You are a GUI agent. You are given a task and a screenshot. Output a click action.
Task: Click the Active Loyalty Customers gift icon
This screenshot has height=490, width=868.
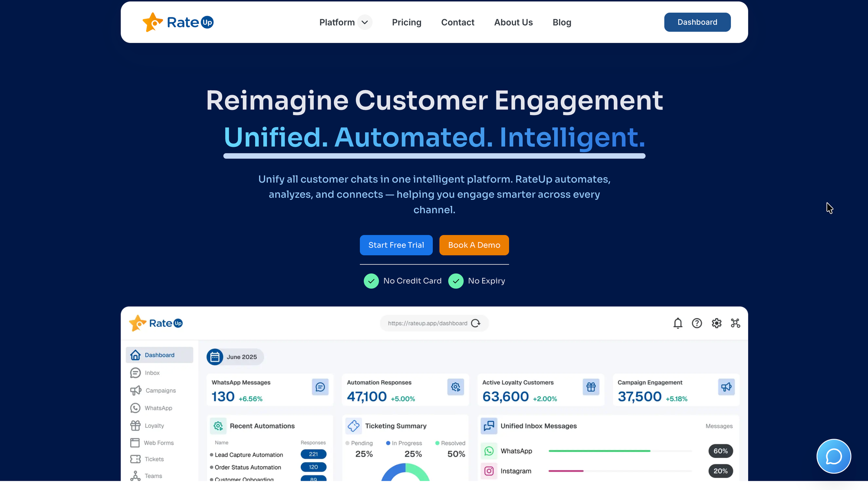tap(591, 387)
